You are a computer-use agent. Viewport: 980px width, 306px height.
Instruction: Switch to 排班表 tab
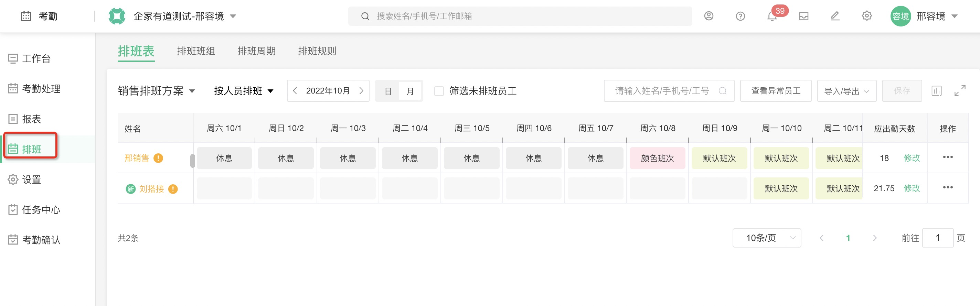coord(136,51)
